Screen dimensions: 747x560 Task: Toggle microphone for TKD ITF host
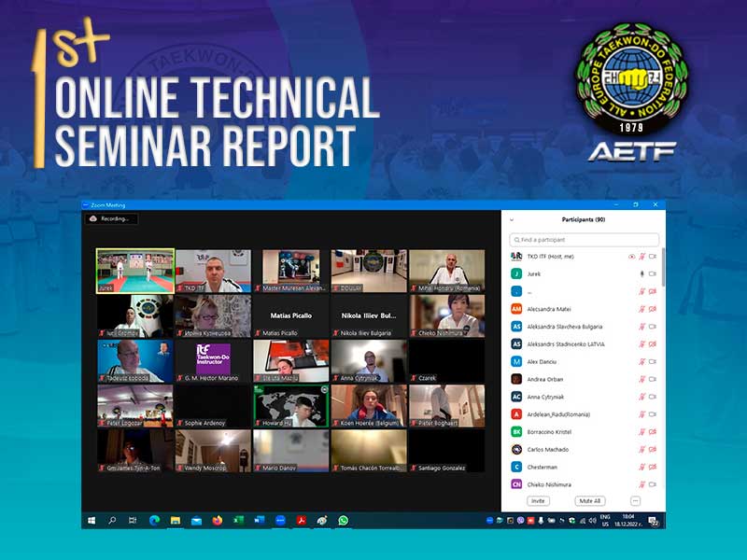[642, 257]
